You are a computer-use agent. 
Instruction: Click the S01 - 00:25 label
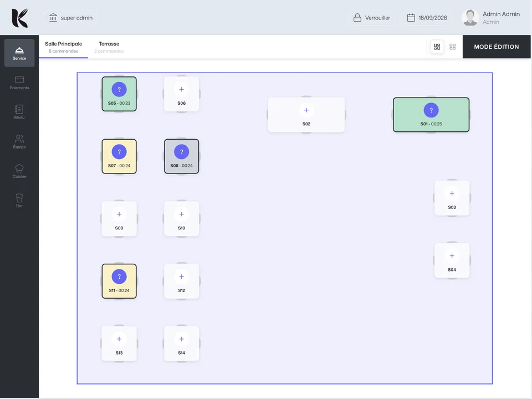[431, 124]
